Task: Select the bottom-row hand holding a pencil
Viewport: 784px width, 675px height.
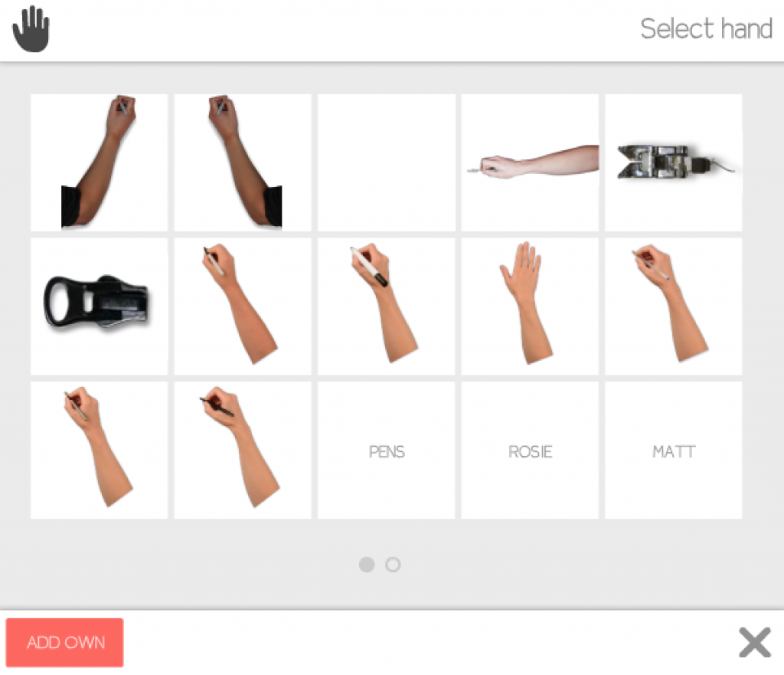Action: [99, 451]
